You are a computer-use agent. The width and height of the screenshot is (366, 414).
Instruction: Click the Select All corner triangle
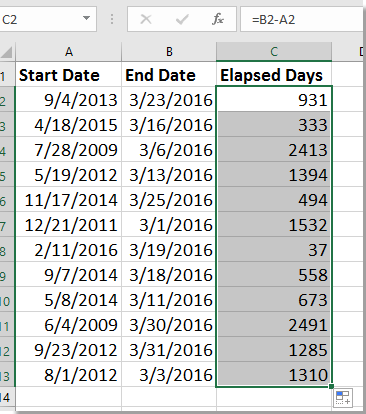click(x=7, y=52)
